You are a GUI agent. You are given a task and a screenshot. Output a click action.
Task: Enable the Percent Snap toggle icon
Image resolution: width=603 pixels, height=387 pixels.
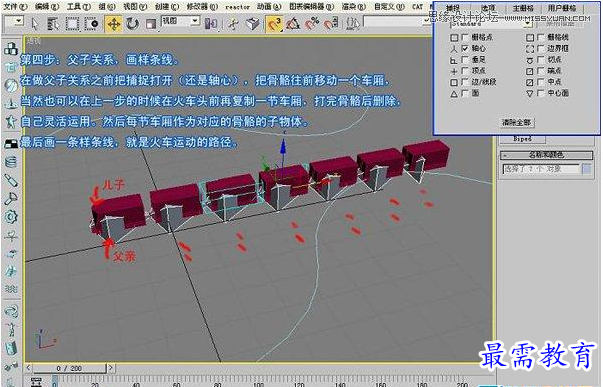(x=312, y=24)
